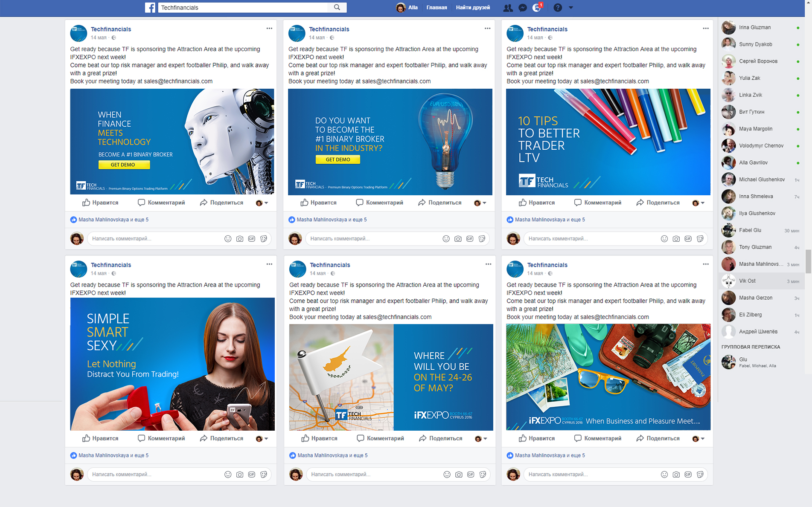Open post-as selector under Cyprus flag post
Viewport: 812px width, 507px height.
481,439
